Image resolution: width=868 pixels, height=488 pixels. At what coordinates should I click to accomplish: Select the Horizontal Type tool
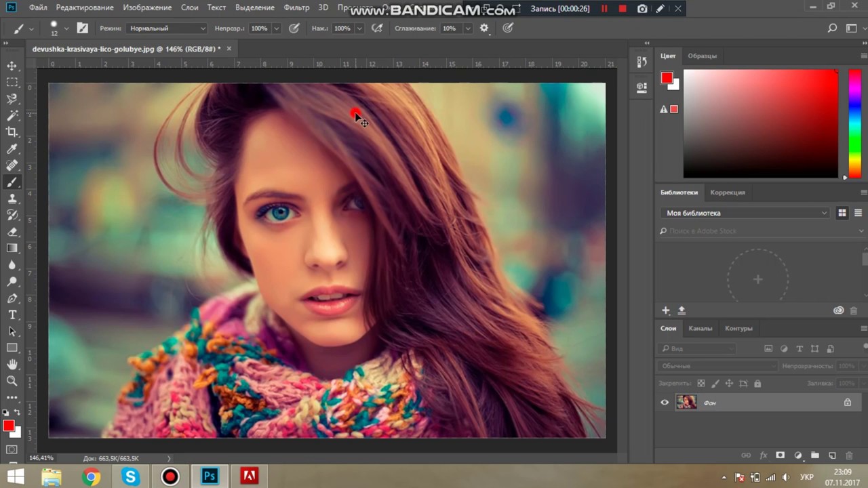(x=12, y=314)
